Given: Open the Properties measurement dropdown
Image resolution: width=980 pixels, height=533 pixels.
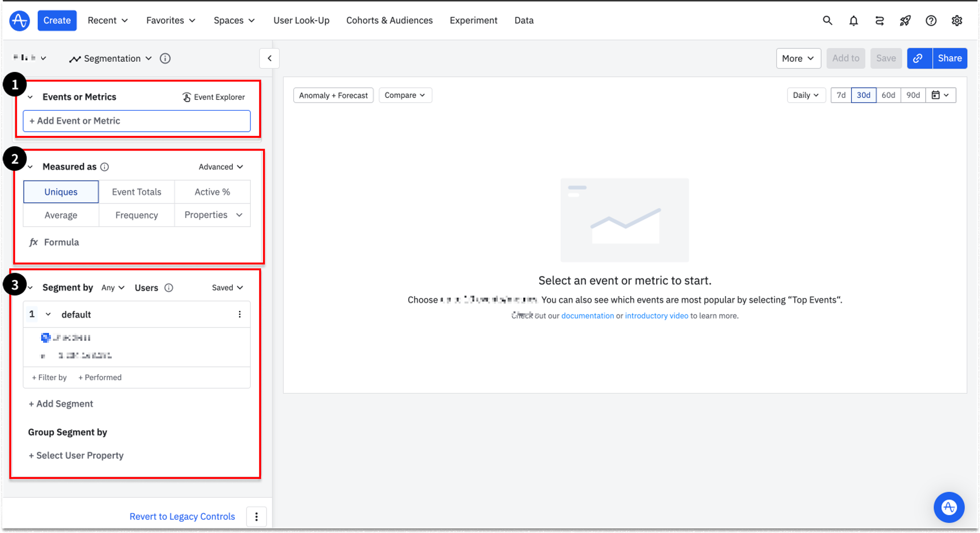Looking at the screenshot, I should (x=213, y=215).
